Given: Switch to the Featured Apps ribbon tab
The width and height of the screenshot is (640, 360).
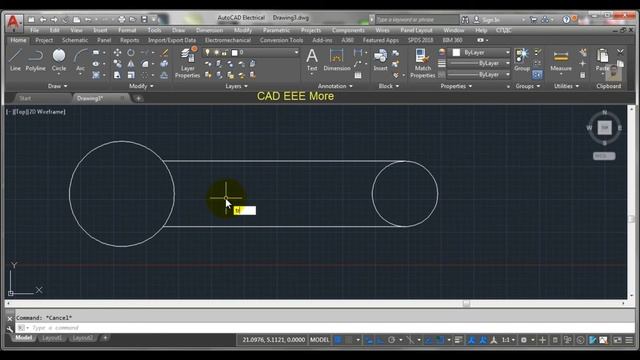Looking at the screenshot, I should (x=380, y=40).
